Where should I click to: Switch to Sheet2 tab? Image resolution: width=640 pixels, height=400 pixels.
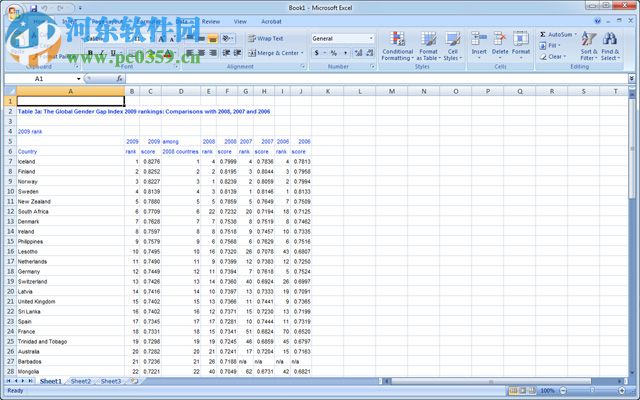tap(81, 381)
